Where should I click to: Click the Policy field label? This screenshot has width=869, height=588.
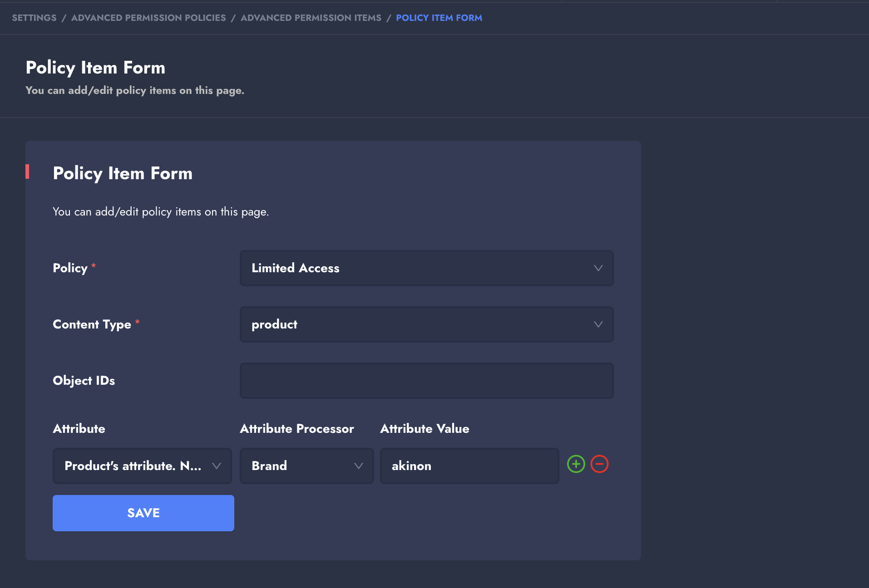click(70, 268)
